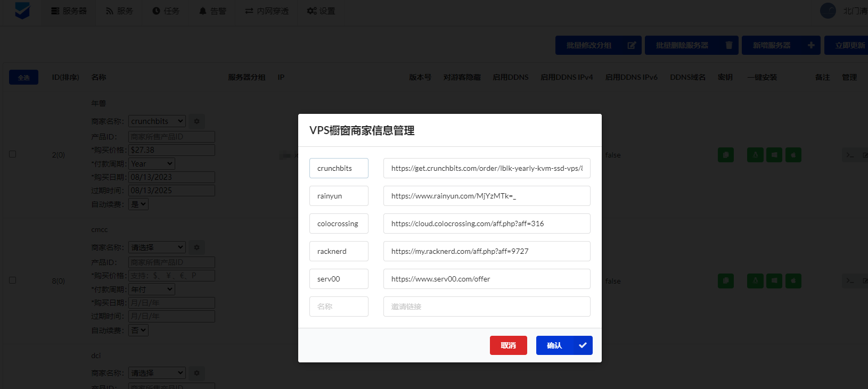The height and width of the screenshot is (389, 868).
Task: Tick the checkbox for server row 8(0)
Action: pos(13,280)
